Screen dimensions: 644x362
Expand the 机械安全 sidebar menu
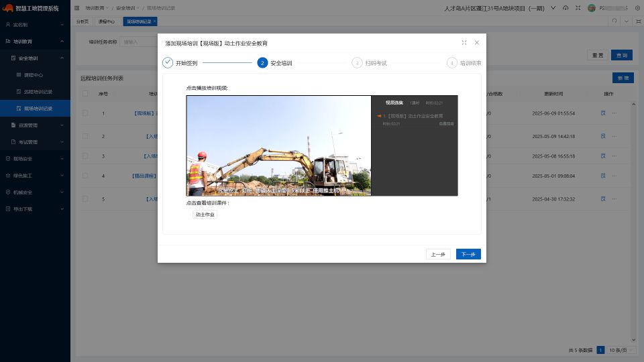point(35,192)
